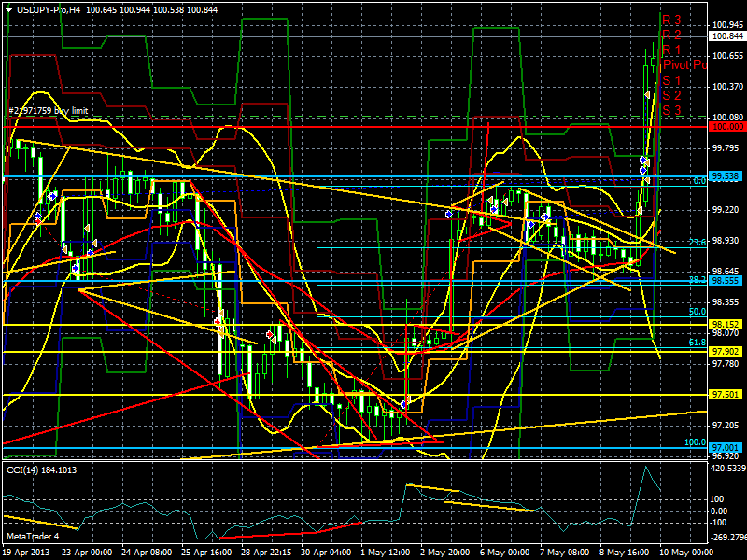Click the Fibonacci 100.0 level label

[x=695, y=442]
